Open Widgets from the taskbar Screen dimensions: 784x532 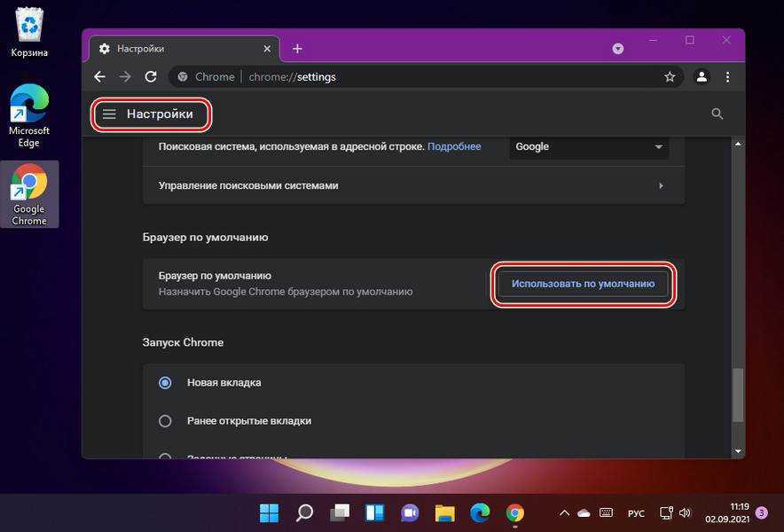coord(374,513)
